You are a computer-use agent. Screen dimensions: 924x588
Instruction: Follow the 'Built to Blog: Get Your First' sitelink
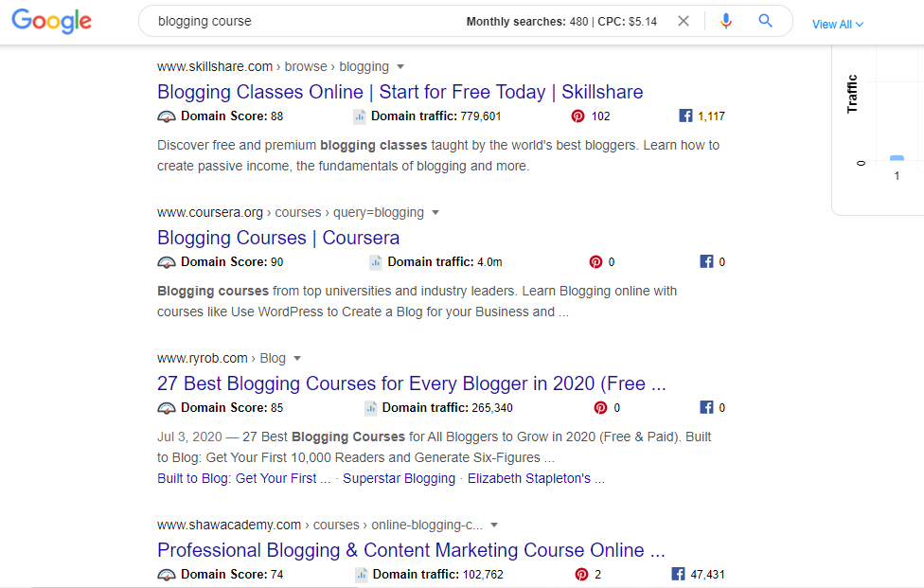point(243,478)
